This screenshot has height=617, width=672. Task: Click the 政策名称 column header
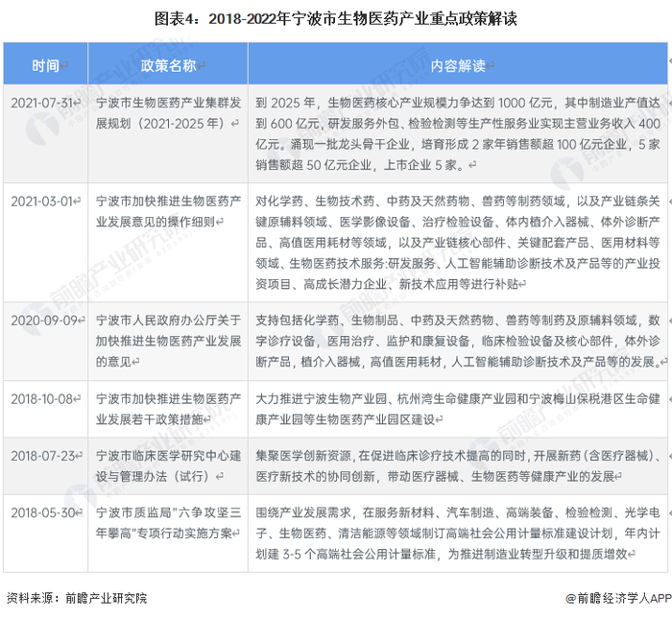[168, 65]
